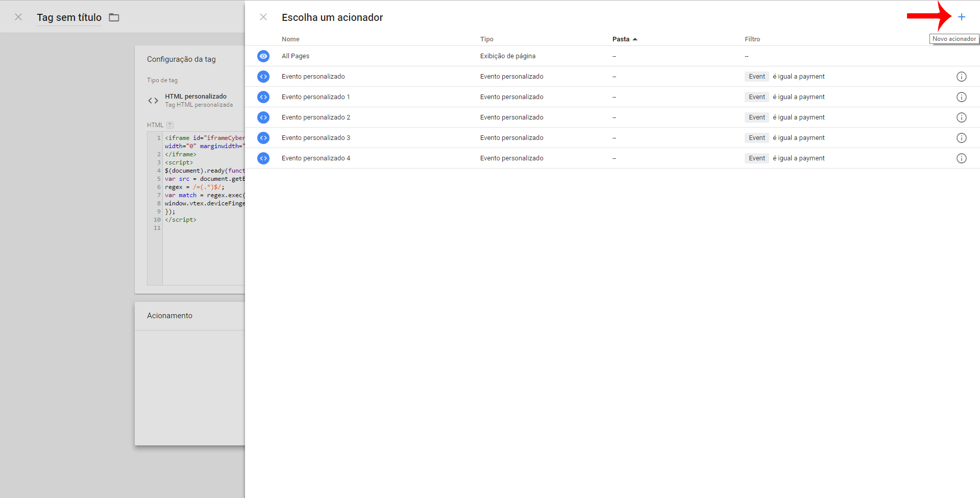The width and height of the screenshot is (980, 498).
Task: Click the Acionamento section header
Action: coord(169,315)
